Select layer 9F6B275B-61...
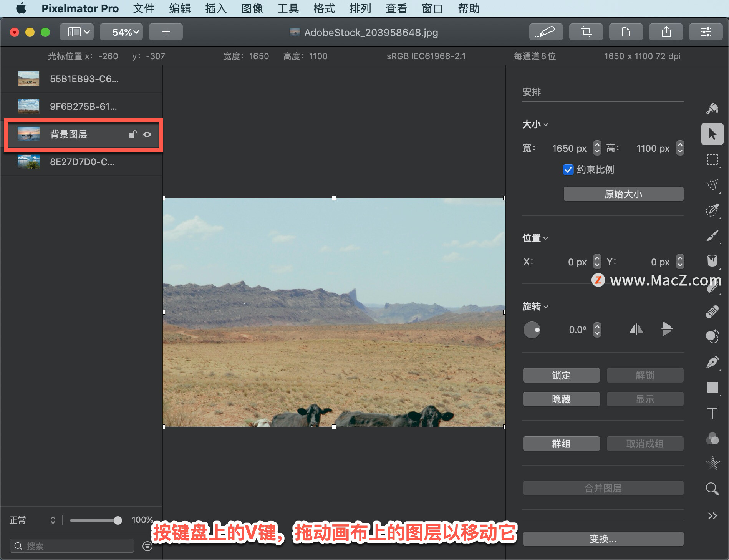This screenshot has width=729, height=560. [81, 106]
